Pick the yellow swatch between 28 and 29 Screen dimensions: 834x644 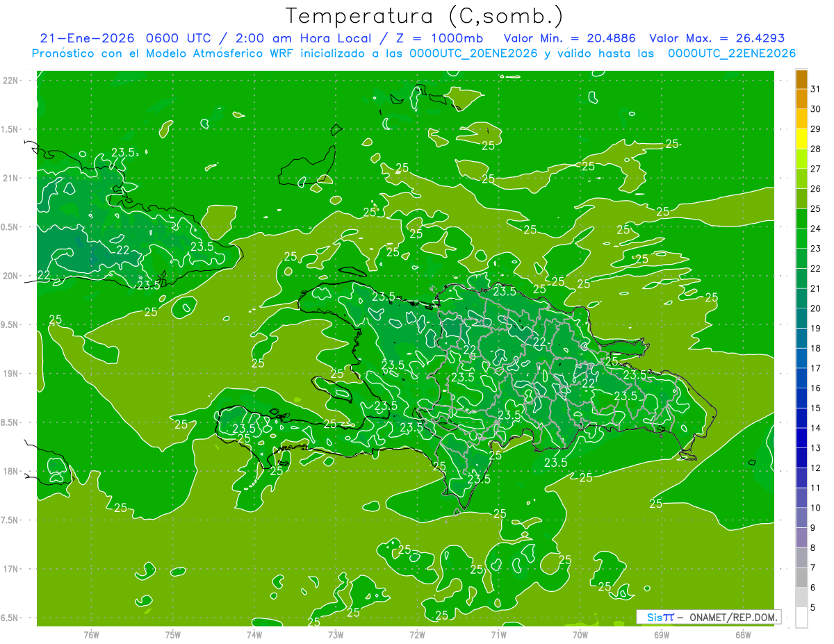click(x=801, y=139)
